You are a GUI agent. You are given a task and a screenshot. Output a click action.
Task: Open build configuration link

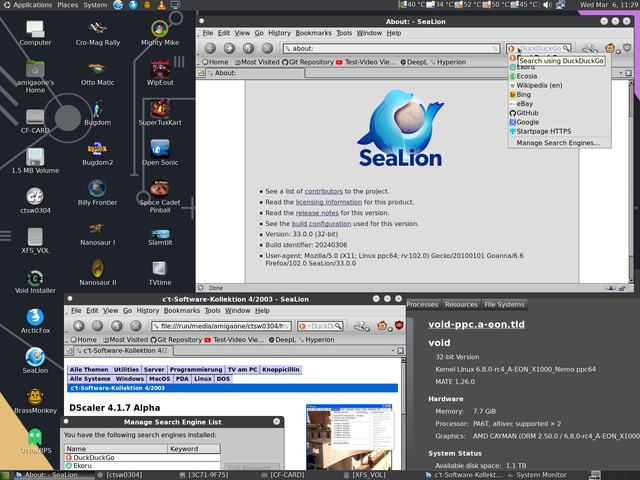[x=321, y=224]
